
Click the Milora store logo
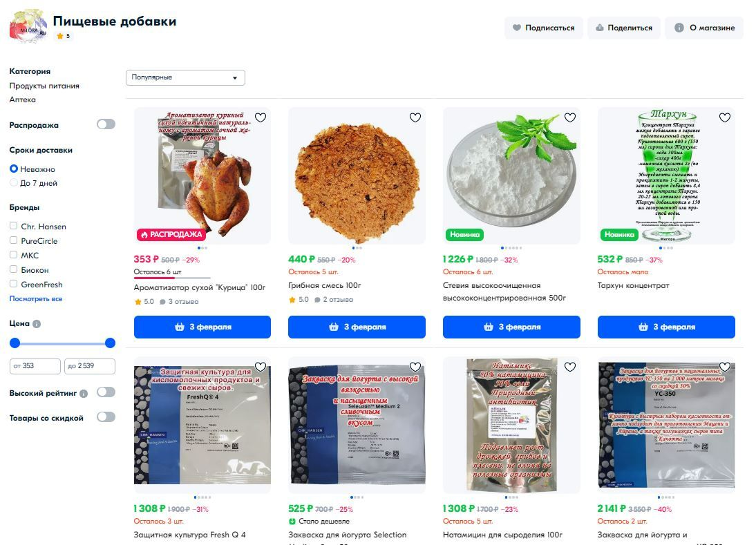click(28, 26)
